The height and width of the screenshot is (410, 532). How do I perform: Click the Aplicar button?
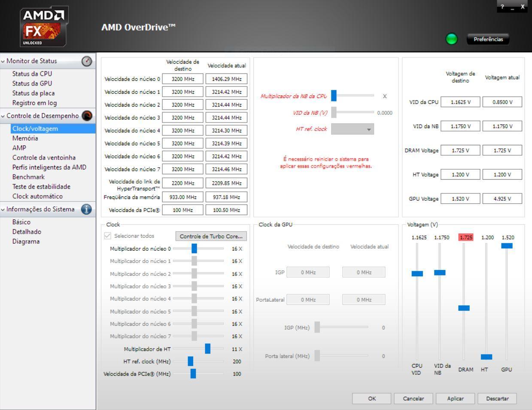point(455,398)
